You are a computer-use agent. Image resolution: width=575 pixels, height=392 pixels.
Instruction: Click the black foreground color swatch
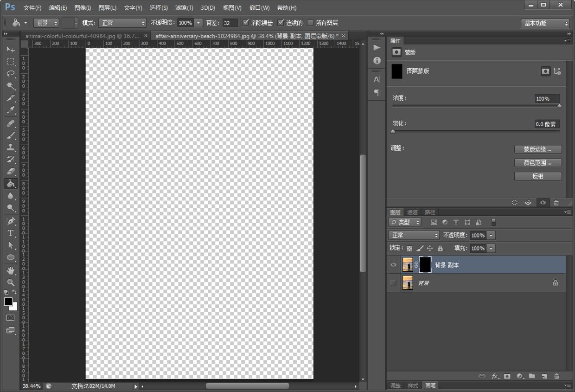click(x=8, y=302)
